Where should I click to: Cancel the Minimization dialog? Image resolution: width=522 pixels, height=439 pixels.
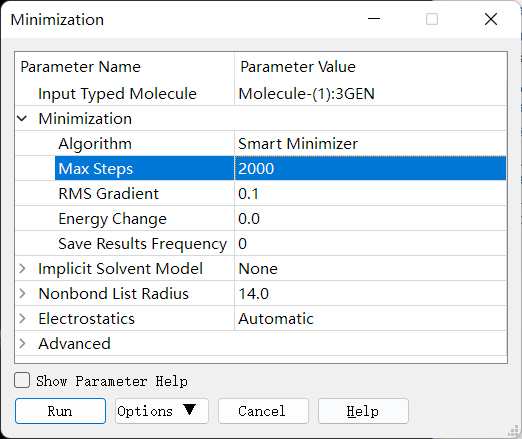pyautogui.click(x=263, y=411)
